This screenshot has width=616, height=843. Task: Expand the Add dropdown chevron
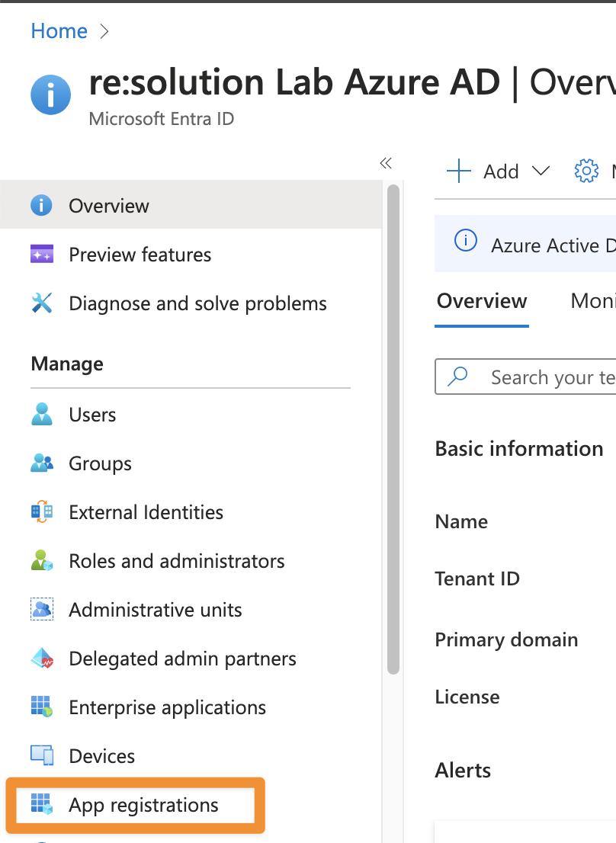(x=541, y=171)
